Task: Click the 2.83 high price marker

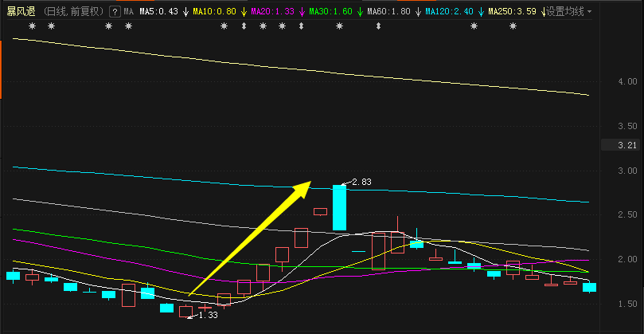Action: (361, 183)
